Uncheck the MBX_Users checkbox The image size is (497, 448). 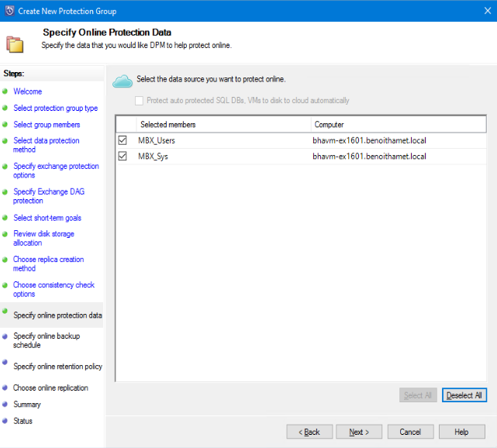coord(123,140)
